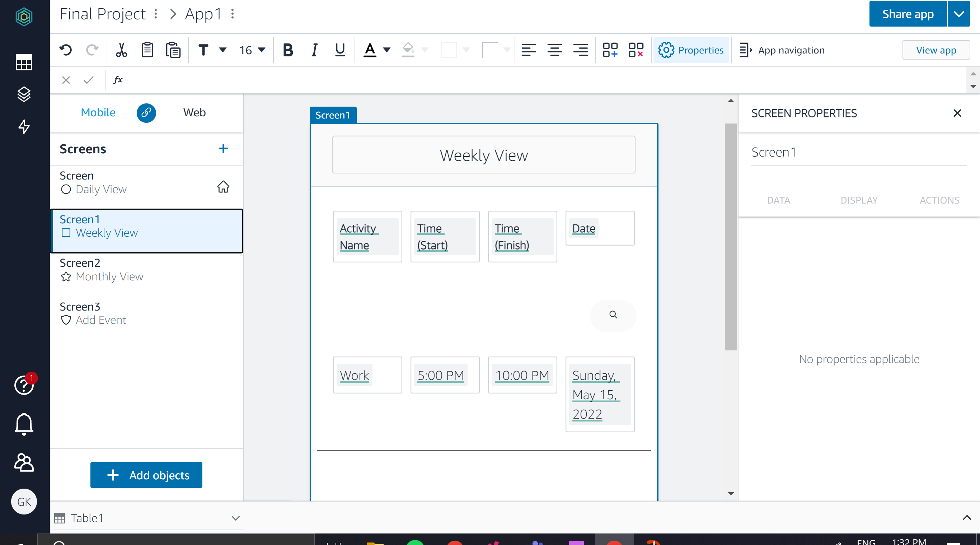Select the center text alignment icon
This screenshot has width=980, height=545.
pos(555,50)
